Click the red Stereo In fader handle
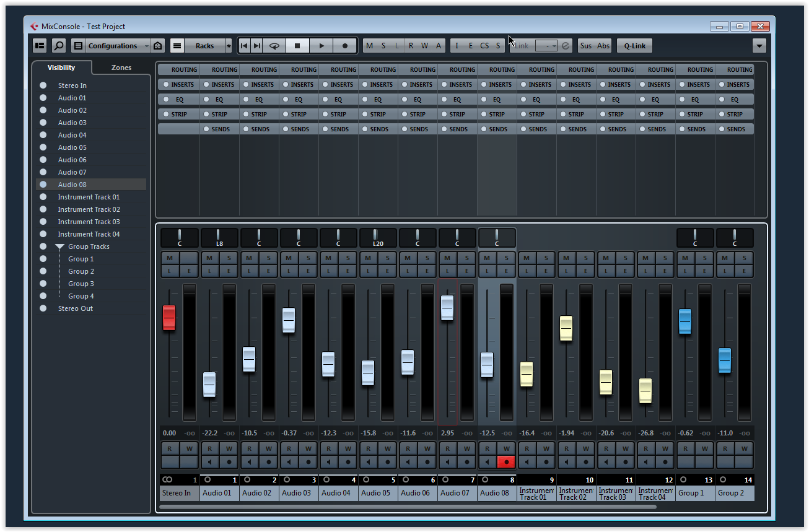809x532 pixels. [x=169, y=318]
